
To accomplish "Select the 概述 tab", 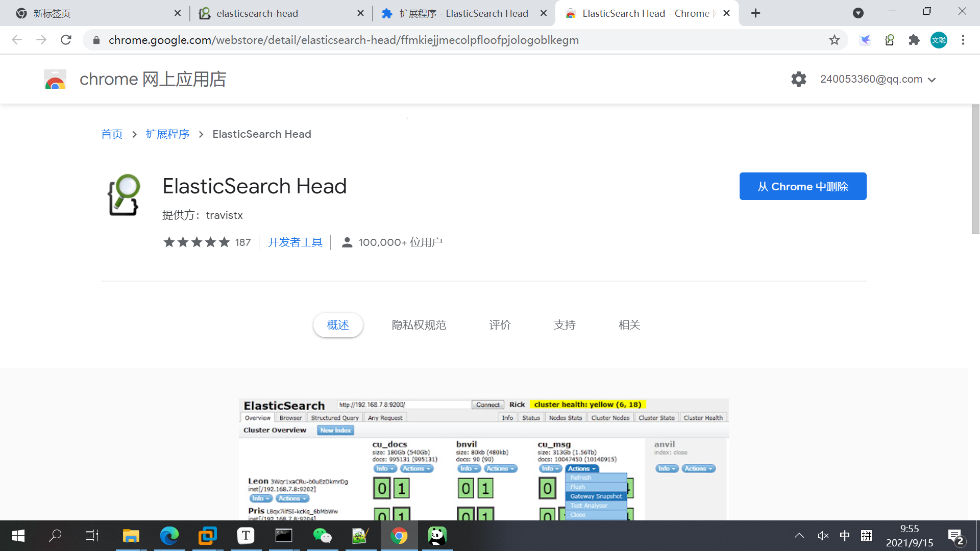I will pos(338,325).
